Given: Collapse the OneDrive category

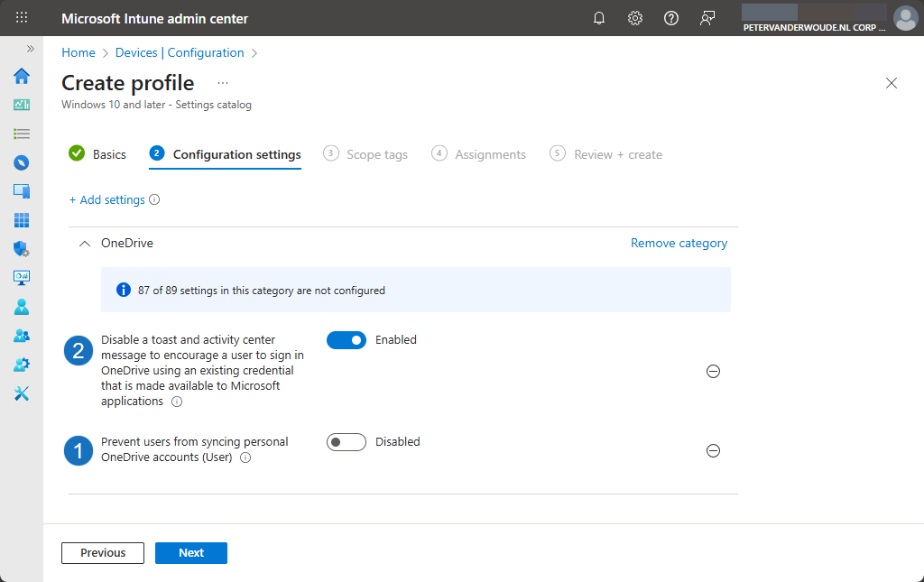Looking at the screenshot, I should pos(85,244).
